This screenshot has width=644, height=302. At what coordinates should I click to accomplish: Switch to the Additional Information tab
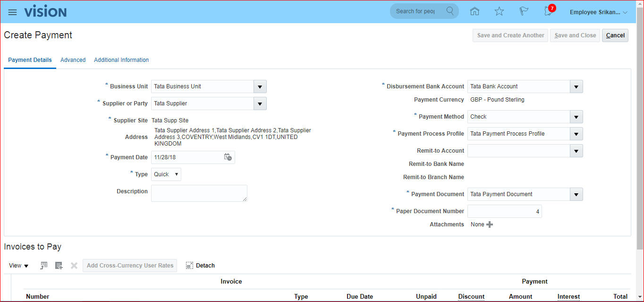click(x=121, y=60)
